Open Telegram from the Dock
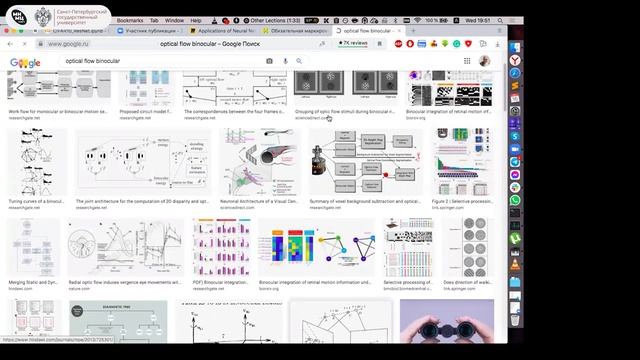640x360 pixels. click(x=515, y=162)
